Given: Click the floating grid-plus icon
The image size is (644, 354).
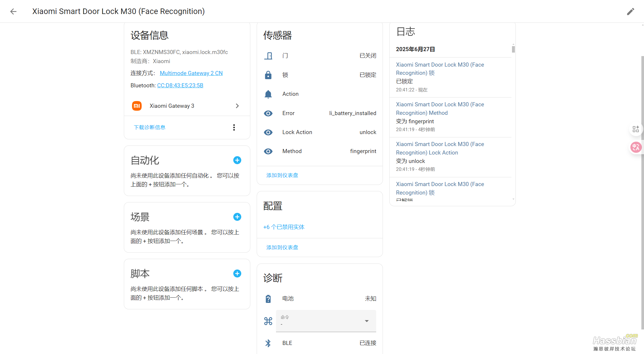Looking at the screenshot, I should [x=636, y=129].
